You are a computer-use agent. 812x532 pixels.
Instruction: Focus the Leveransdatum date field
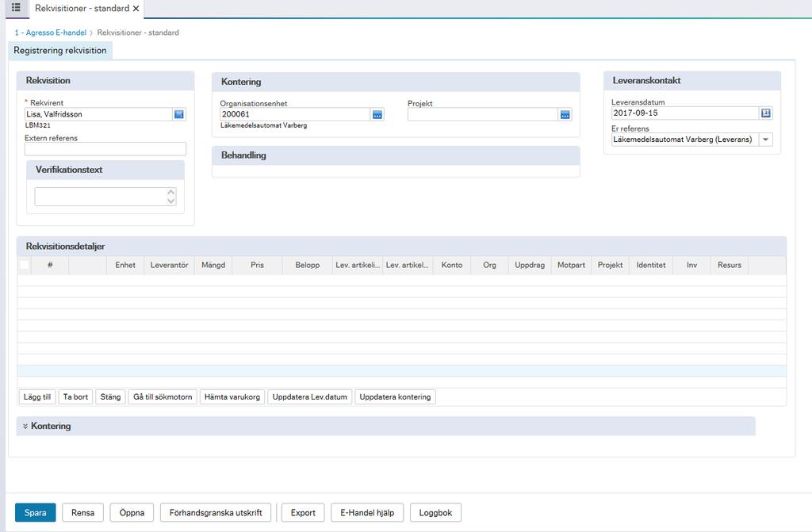(685, 113)
